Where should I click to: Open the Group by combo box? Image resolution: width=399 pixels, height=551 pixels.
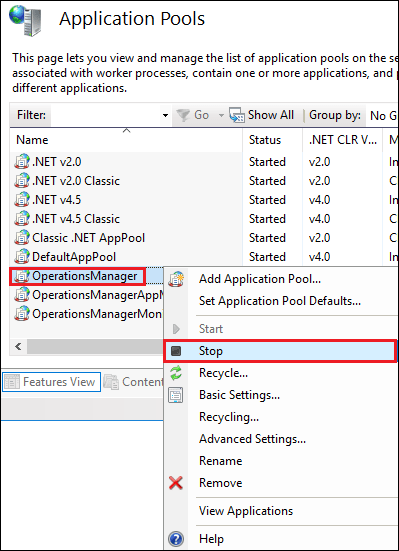(382, 115)
